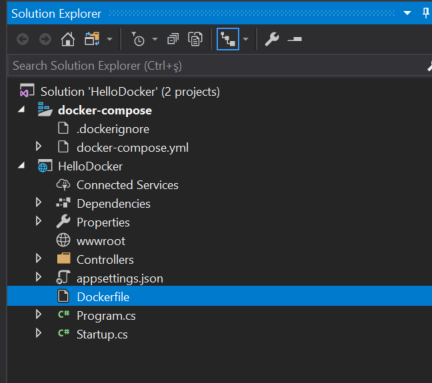Open Solution Explorer window position dropdown arrow
The image size is (432, 383).
click(x=407, y=13)
